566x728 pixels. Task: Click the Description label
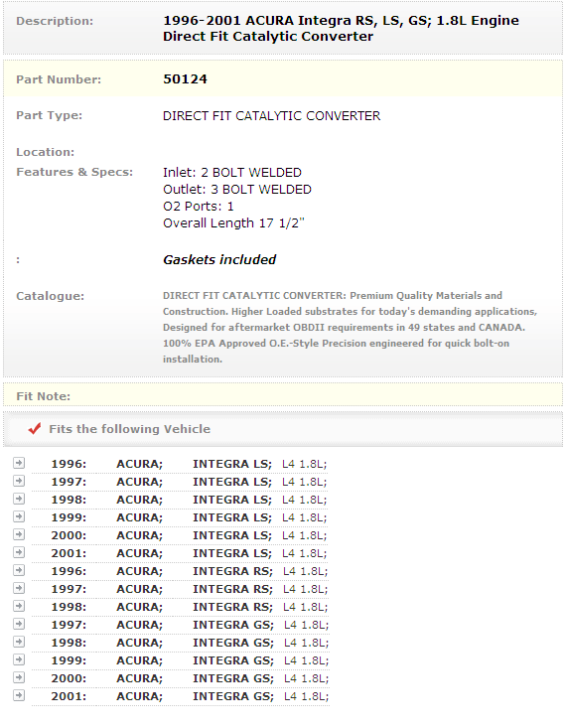[x=55, y=21]
